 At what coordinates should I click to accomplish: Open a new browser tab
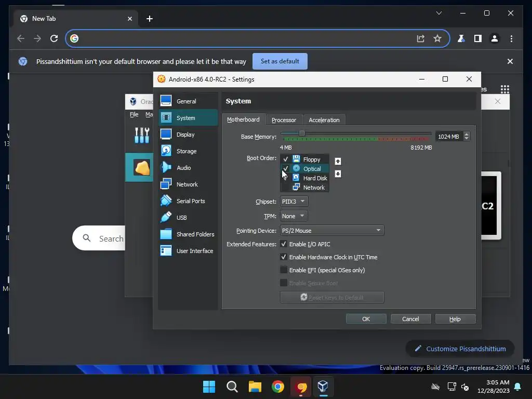[150, 19]
